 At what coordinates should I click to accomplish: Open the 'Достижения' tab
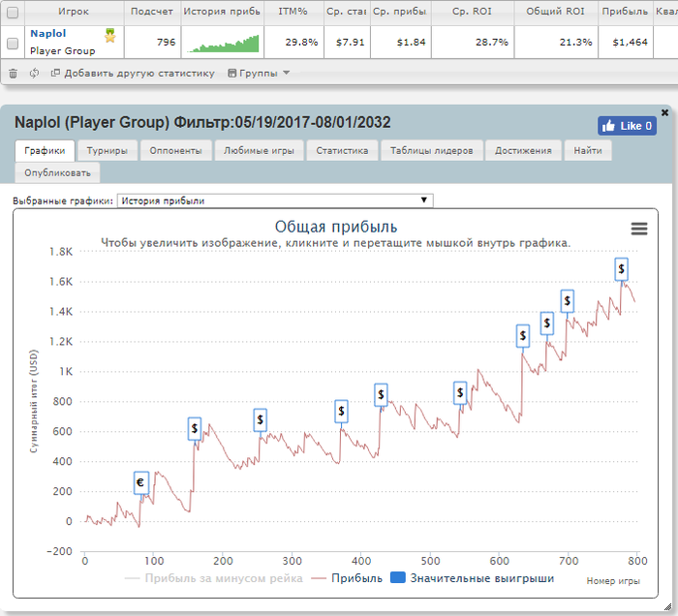tap(523, 150)
